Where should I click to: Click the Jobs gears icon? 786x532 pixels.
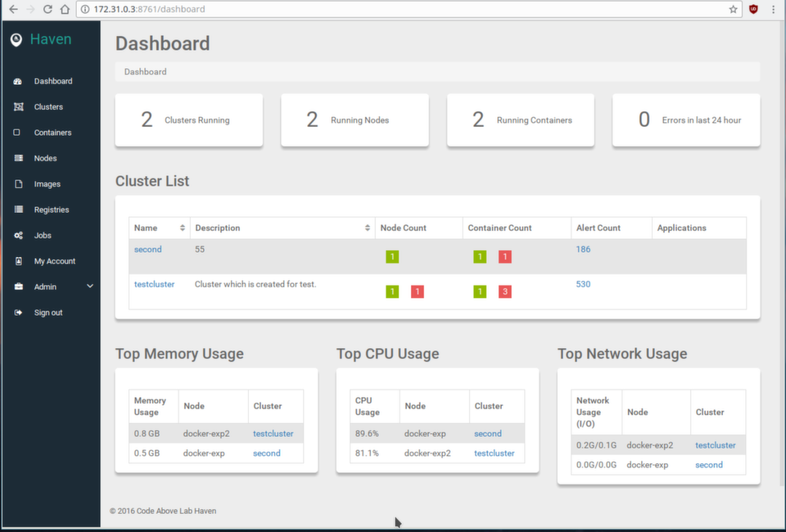(x=19, y=236)
